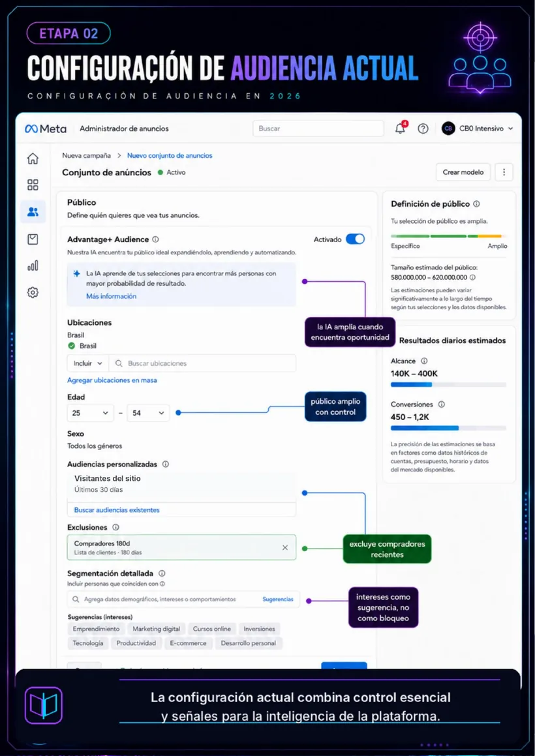The width and height of the screenshot is (535, 756).
Task: Select the Visitantes del sitio audience
Action: pos(181,484)
